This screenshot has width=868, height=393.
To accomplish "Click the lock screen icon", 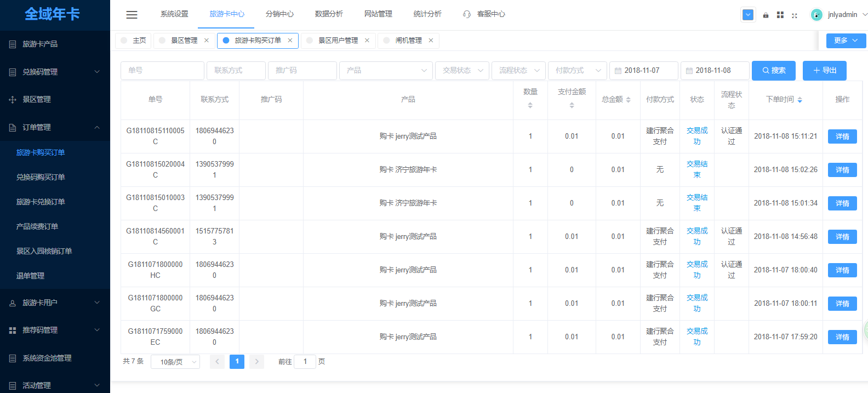I will 766,15.
